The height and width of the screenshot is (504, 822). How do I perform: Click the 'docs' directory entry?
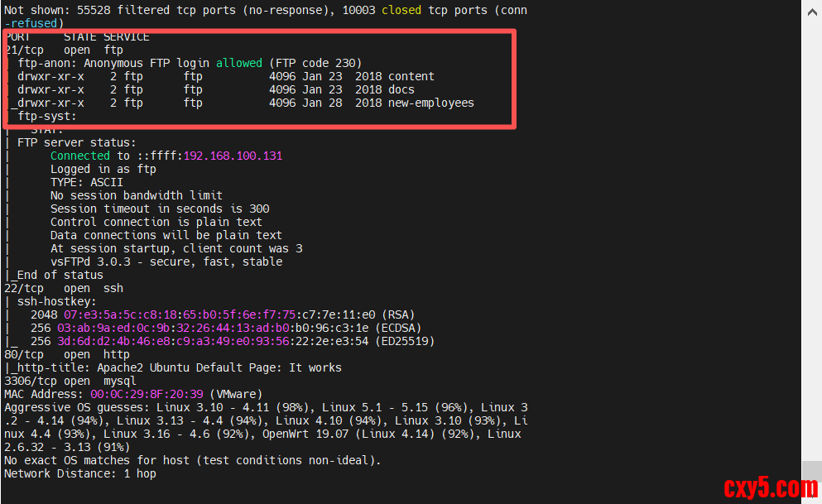click(401, 89)
